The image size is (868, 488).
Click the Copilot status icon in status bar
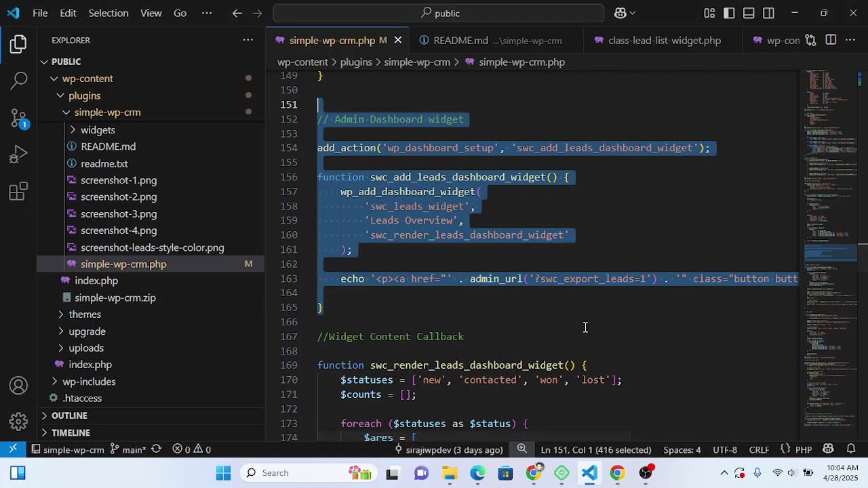828,449
